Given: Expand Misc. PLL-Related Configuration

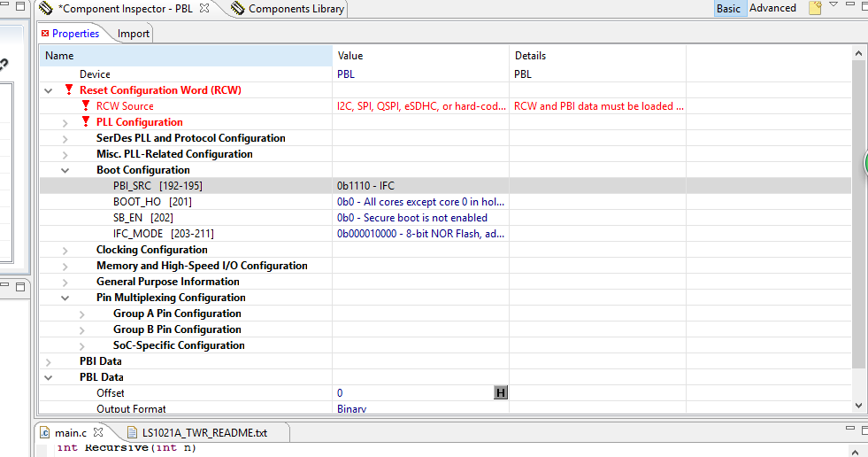Looking at the screenshot, I should (65, 155).
